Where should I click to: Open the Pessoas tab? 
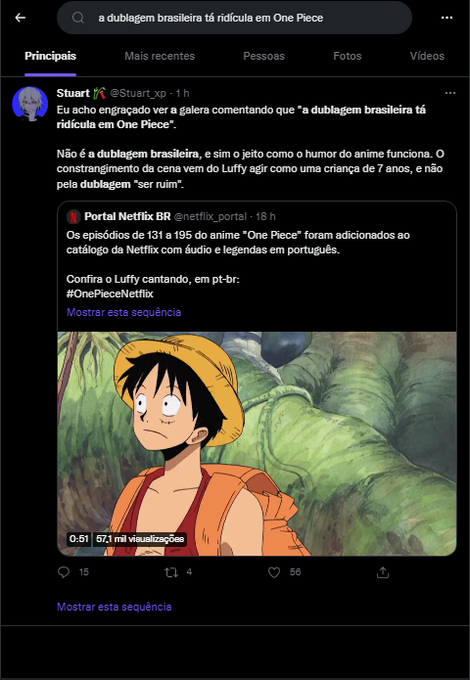tap(264, 56)
